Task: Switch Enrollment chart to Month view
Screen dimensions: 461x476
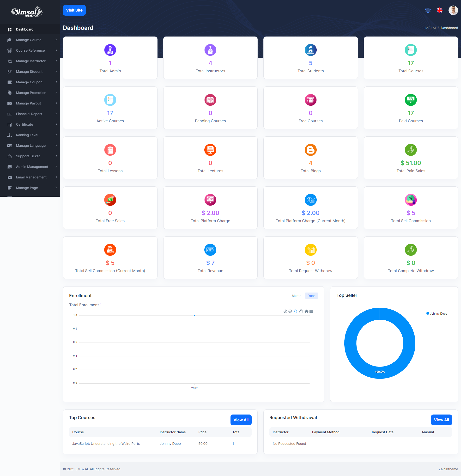Action: click(297, 296)
